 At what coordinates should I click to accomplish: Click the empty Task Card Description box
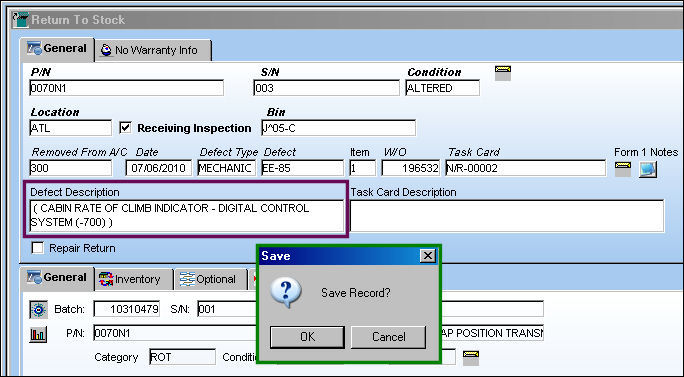507,216
